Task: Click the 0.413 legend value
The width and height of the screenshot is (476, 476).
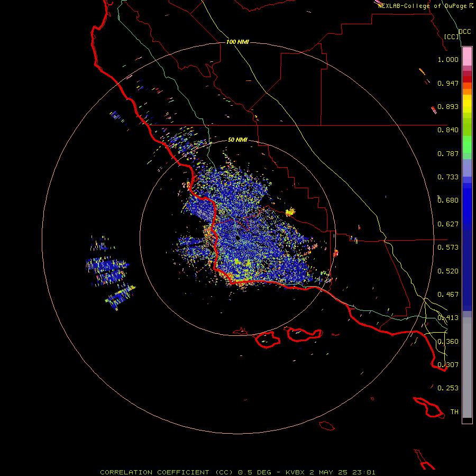Action: pyautogui.click(x=448, y=318)
